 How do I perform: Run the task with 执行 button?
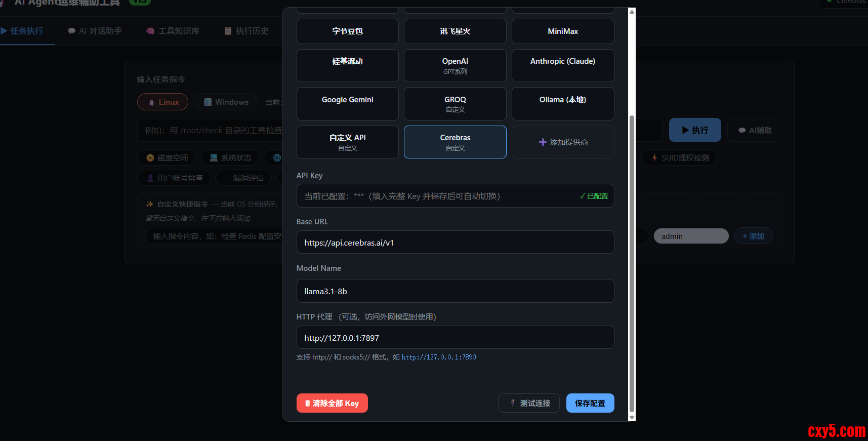[695, 130]
